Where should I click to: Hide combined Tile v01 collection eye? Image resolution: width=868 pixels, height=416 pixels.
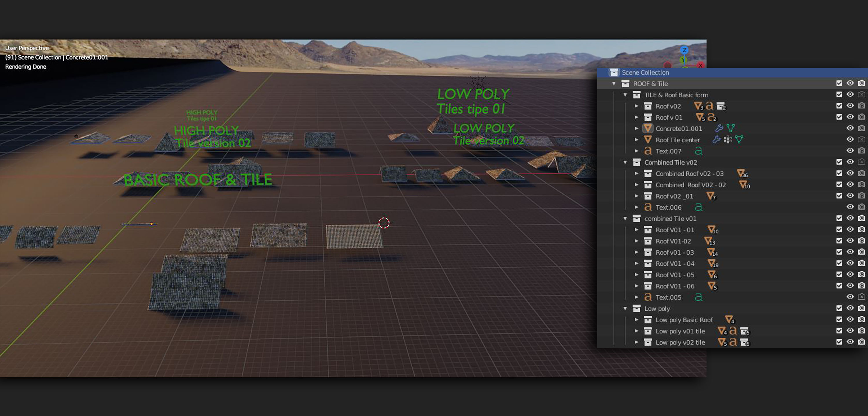(x=850, y=218)
